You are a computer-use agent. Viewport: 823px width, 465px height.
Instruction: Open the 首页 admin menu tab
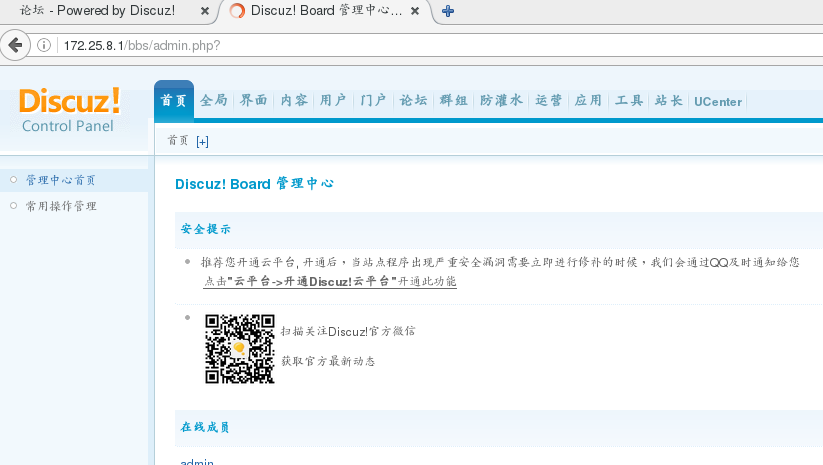174,101
